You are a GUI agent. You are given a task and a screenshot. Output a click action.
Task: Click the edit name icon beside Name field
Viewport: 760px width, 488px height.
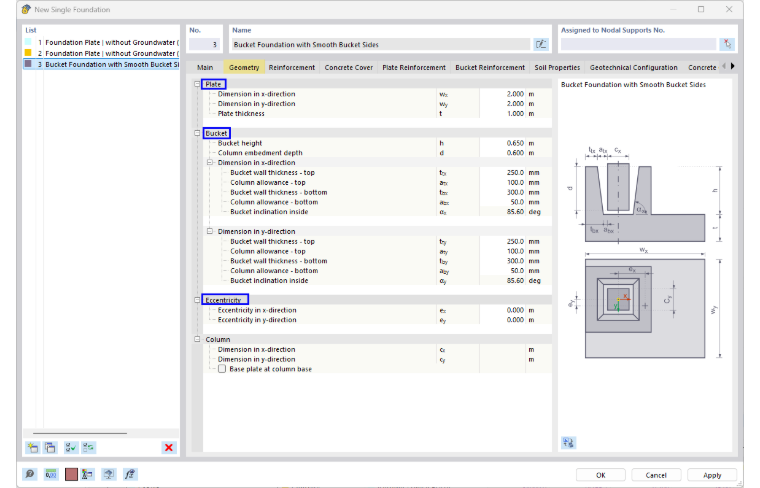[x=541, y=45]
